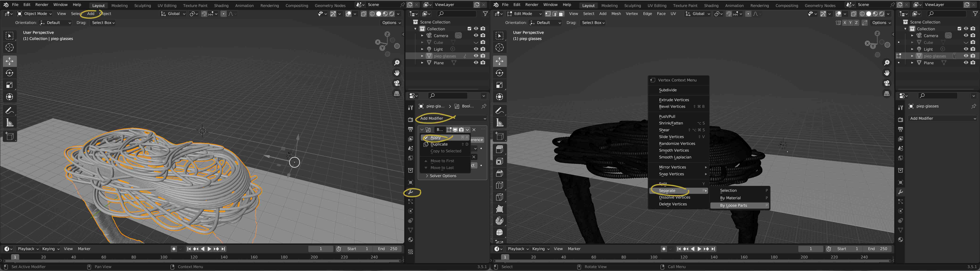Uncheck the Collection exclude checkbox in Object Mode outliner

(x=469, y=29)
